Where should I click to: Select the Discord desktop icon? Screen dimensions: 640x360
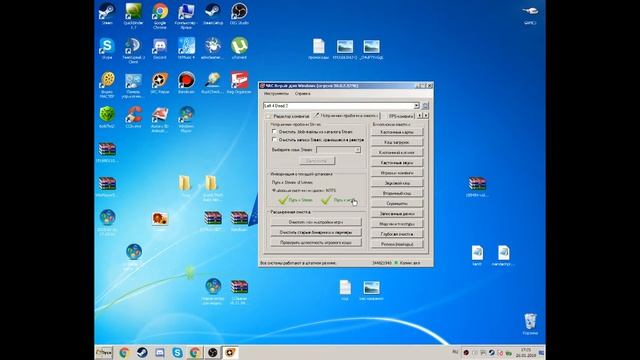[x=160, y=48]
